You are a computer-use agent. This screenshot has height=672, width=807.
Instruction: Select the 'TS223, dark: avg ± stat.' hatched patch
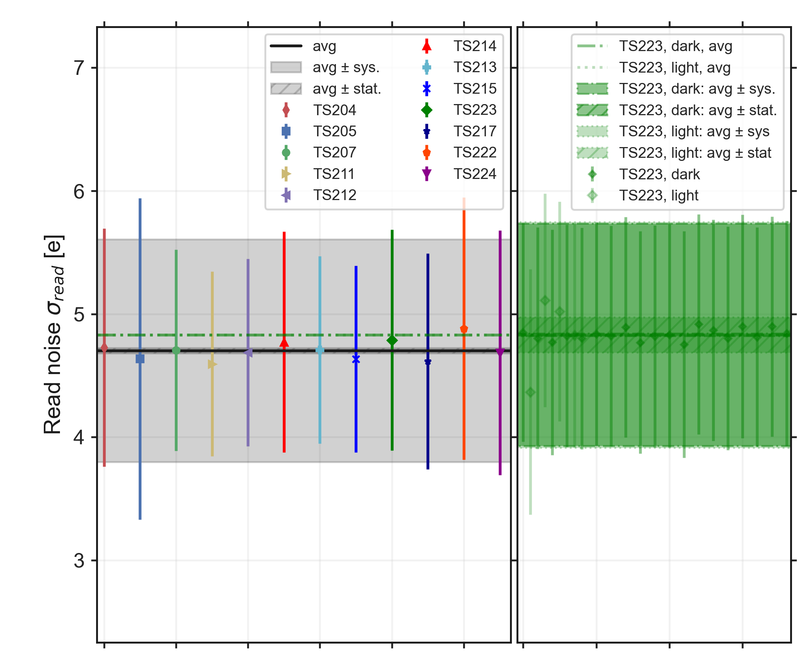[592, 110]
